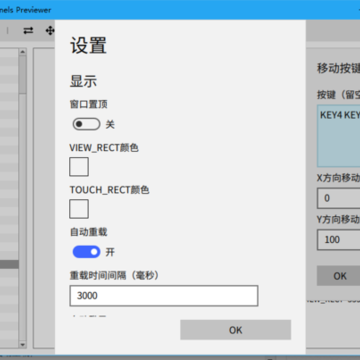Viewport: 360px width, 360px height.
Task: Disable the 自动重载 switch
Action: (x=86, y=252)
